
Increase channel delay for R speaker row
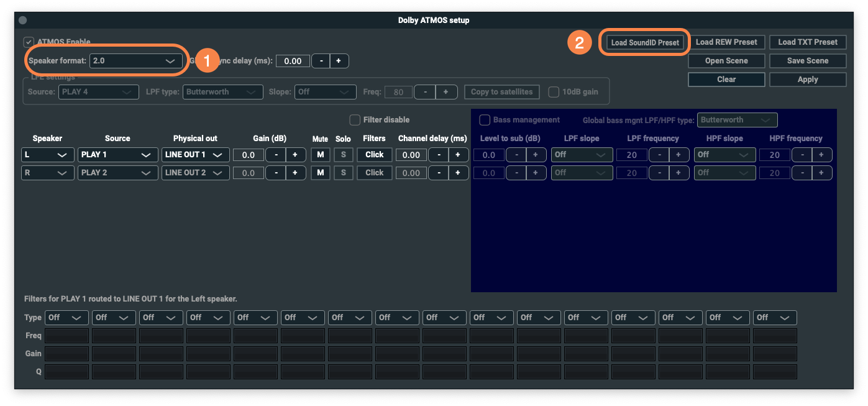[459, 173]
